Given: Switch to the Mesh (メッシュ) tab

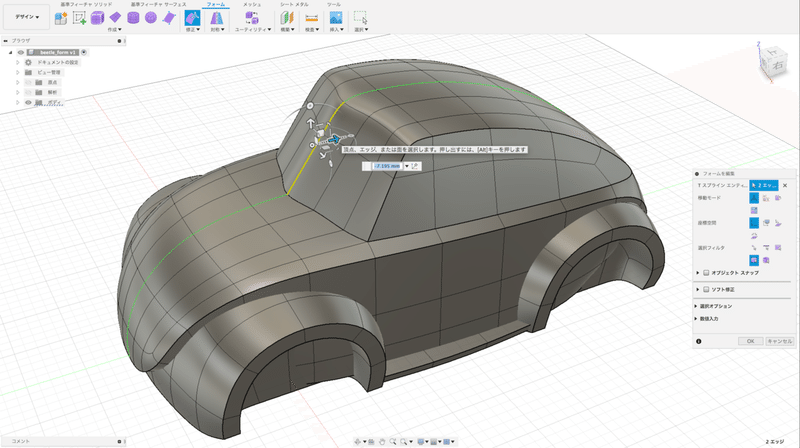Looking at the screenshot, I should click(x=252, y=5).
